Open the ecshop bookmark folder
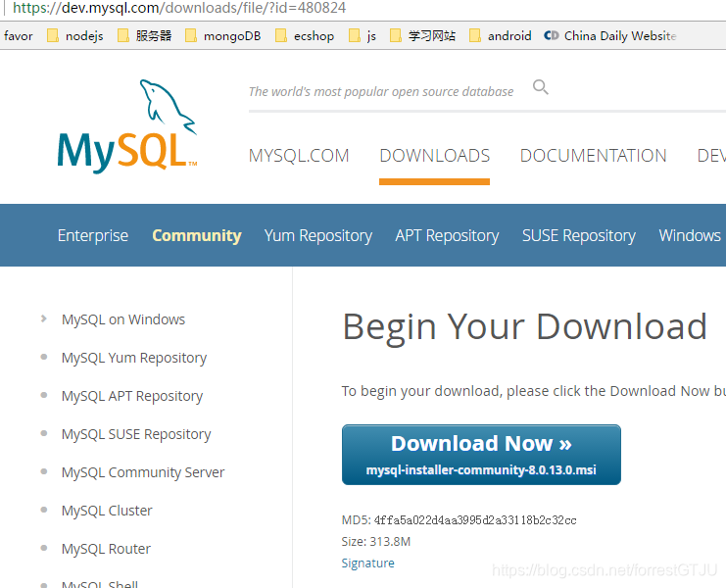The height and width of the screenshot is (588, 726). pos(304,35)
